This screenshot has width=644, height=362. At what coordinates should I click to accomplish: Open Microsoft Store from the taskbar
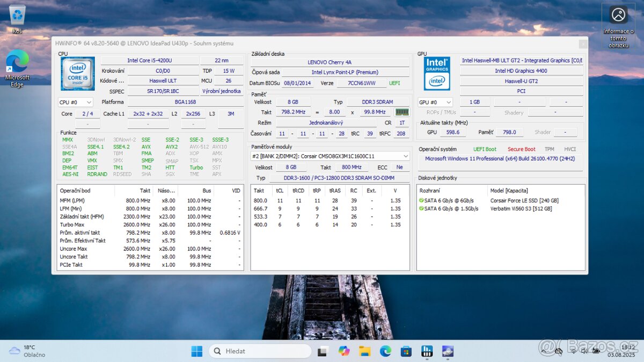(x=406, y=351)
